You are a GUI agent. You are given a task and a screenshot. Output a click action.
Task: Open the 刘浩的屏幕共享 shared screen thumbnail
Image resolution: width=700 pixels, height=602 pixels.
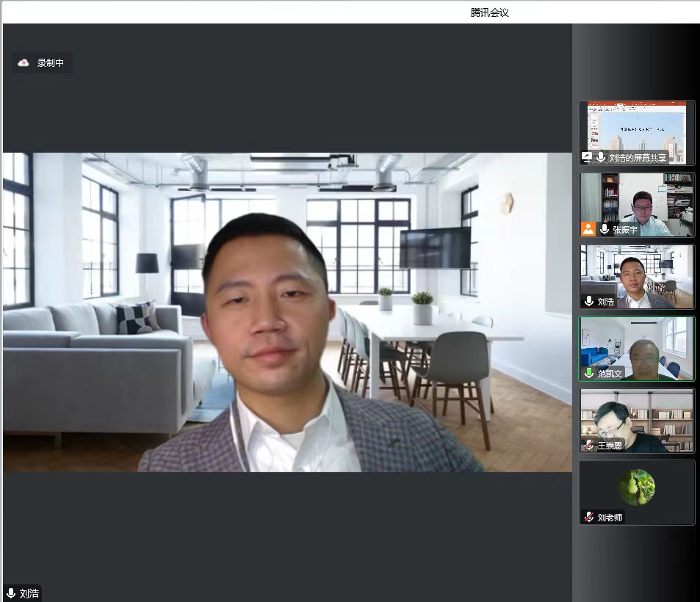point(637,128)
